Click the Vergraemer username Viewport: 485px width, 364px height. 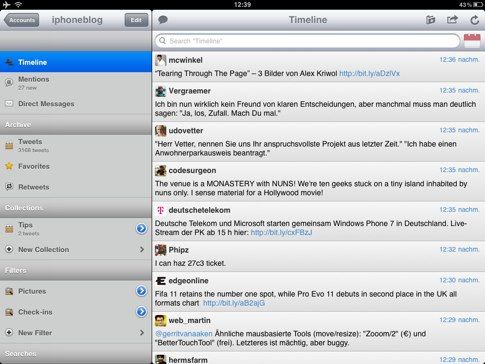coord(189,91)
